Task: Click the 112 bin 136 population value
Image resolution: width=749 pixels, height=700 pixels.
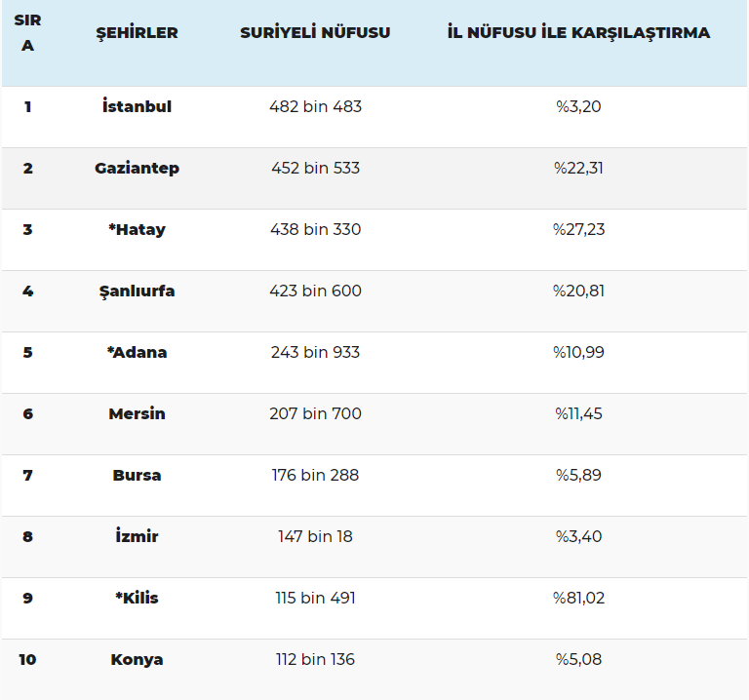Action: click(315, 659)
